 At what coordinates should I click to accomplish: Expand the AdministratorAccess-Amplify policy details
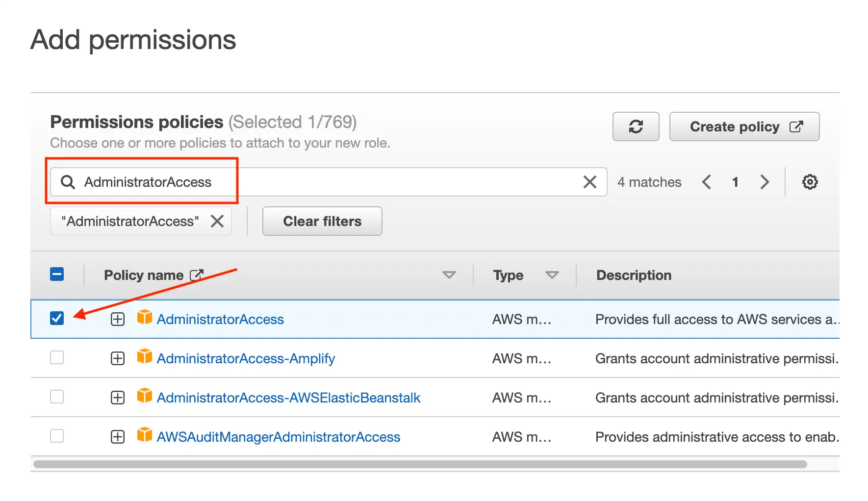pyautogui.click(x=118, y=358)
